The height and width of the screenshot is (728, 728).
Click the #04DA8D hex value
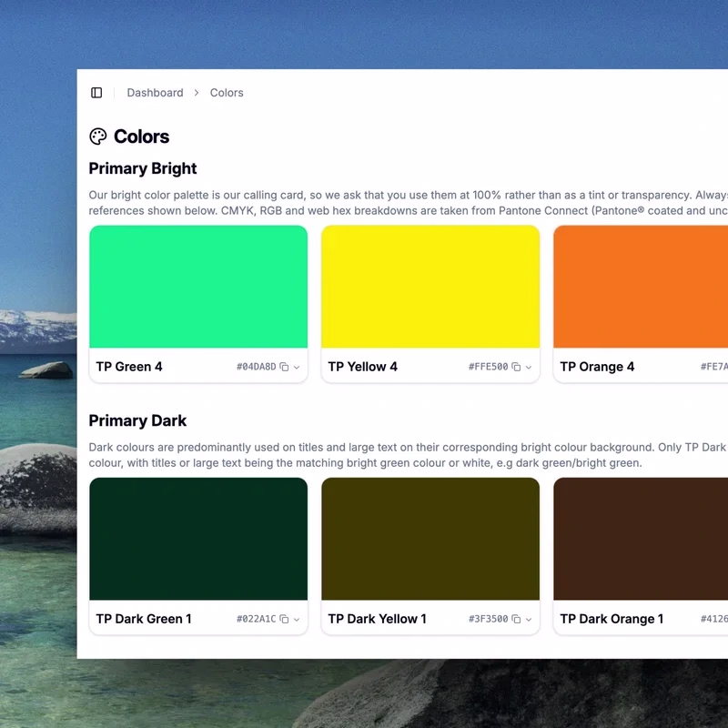tap(257, 367)
